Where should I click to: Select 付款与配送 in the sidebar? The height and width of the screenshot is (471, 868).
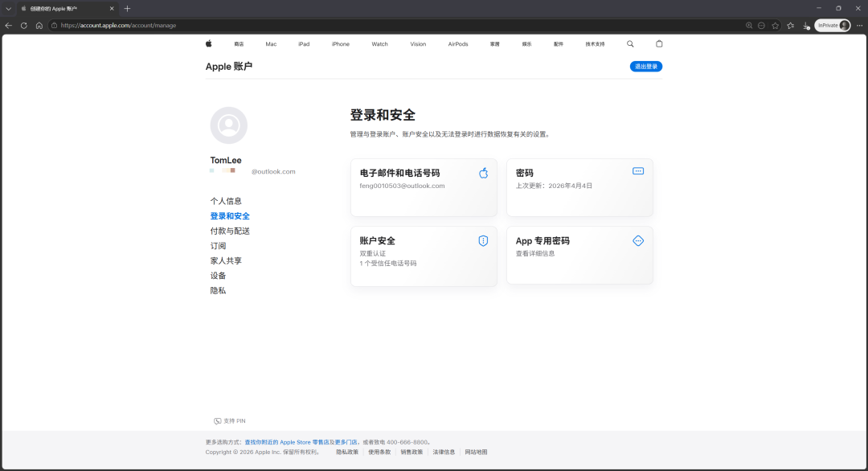click(230, 231)
